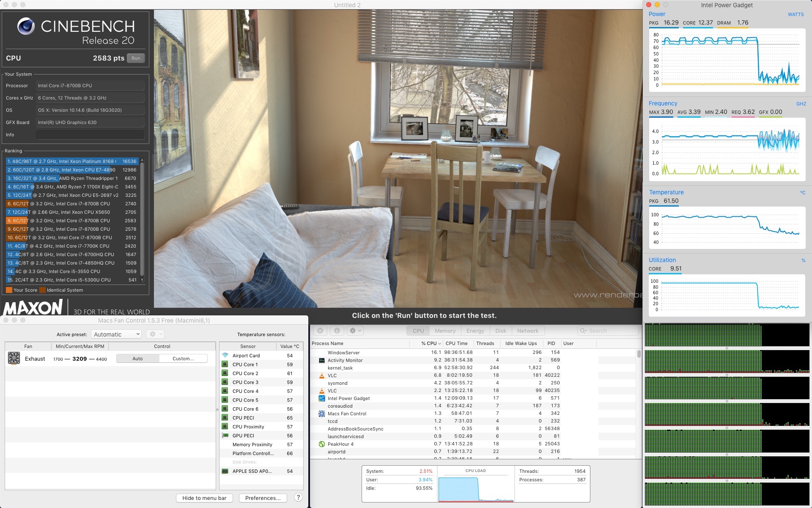The height and width of the screenshot is (508, 812).
Task: Click the process info (i) icon
Action: [x=337, y=331]
